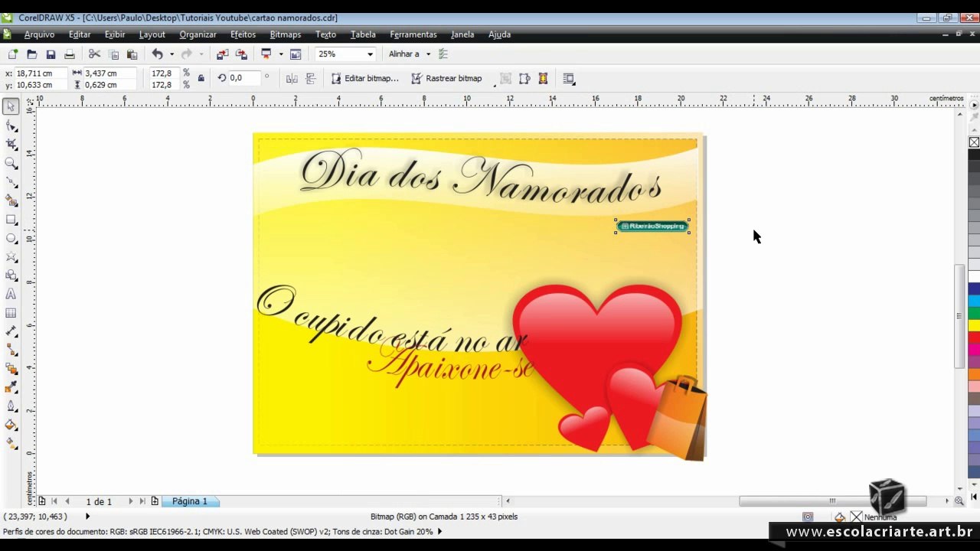Viewport: 980px width, 551px height.
Task: Open the Ferramentas menu
Action: (x=413, y=34)
